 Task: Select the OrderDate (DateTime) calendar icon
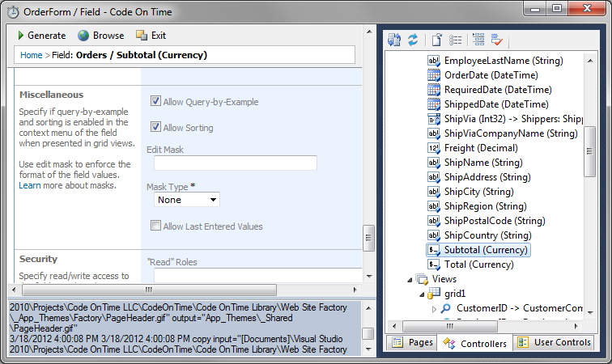434,75
